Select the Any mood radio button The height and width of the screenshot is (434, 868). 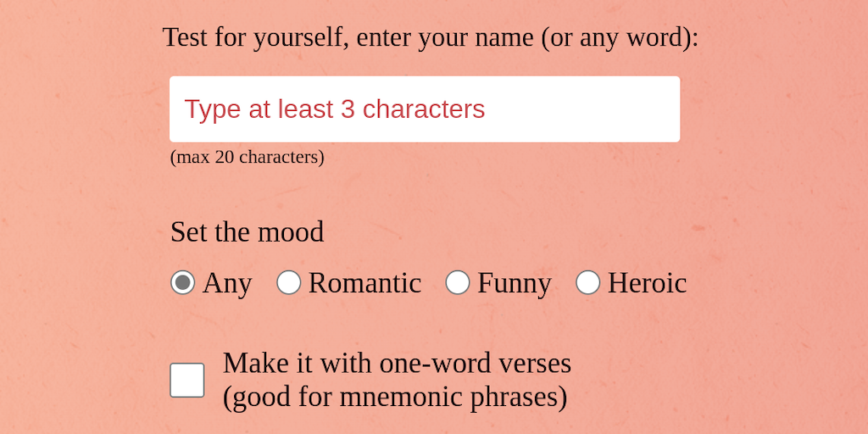point(182,282)
